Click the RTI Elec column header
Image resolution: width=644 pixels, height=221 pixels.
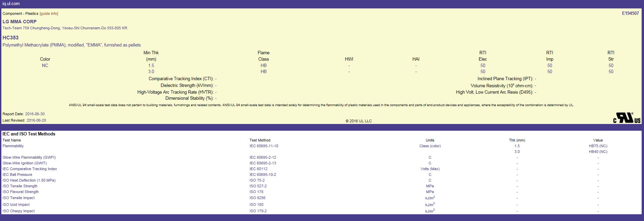(483, 56)
